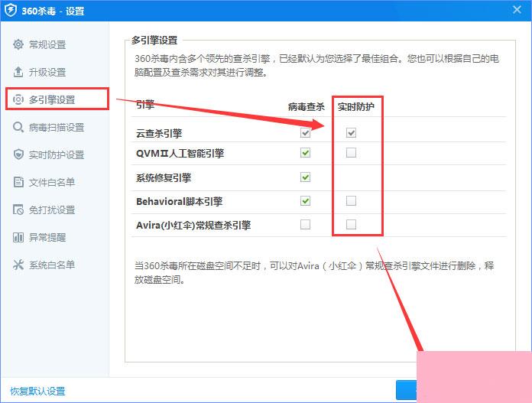Click the 多引擎设置 group title

click(154, 41)
